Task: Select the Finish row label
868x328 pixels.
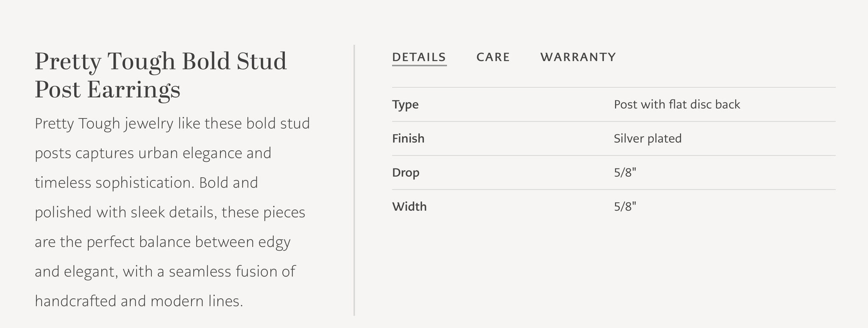Action: point(408,138)
